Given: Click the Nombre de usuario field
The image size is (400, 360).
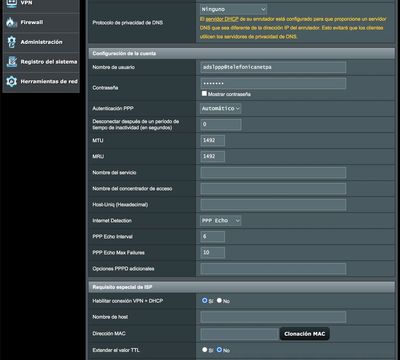Looking at the screenshot, I should click(273, 67).
